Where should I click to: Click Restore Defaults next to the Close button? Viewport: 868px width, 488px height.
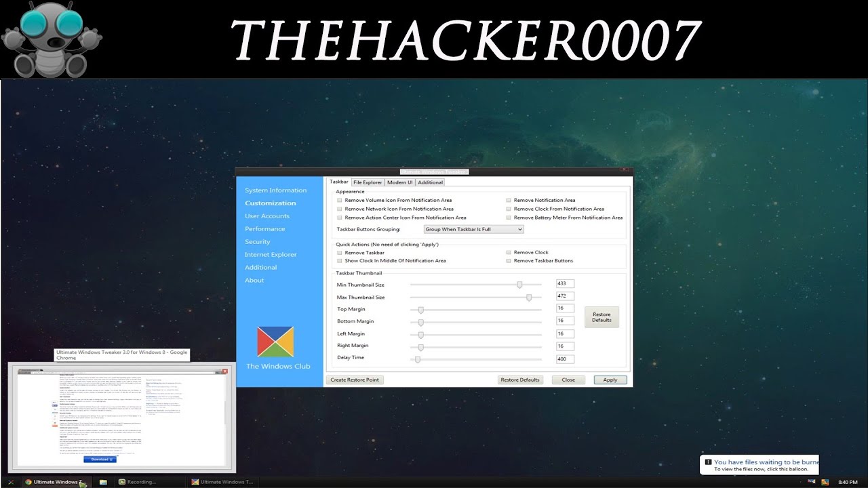click(520, 380)
